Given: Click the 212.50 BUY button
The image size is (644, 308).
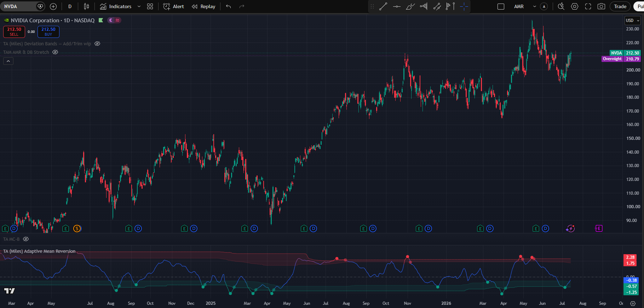Looking at the screenshot, I should (x=48, y=32).
